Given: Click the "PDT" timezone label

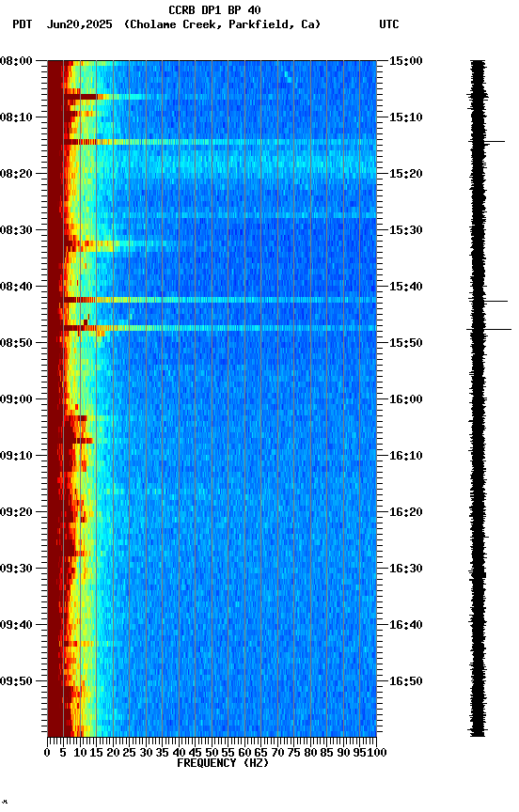Looking at the screenshot, I should click(x=23, y=24).
